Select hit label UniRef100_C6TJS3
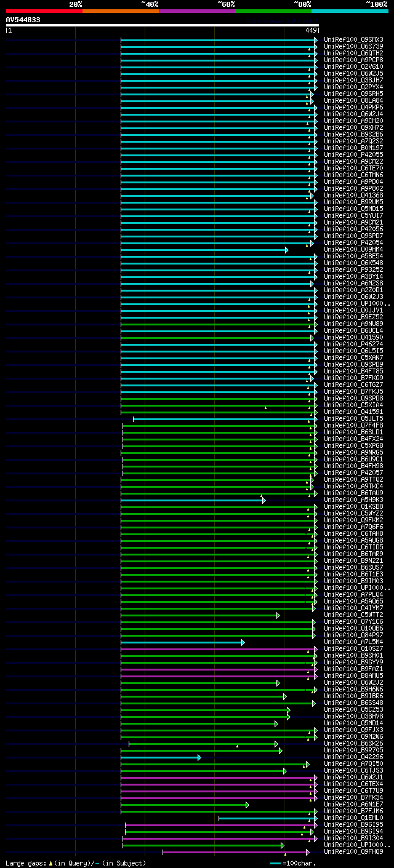Image resolution: width=394 pixels, height=868 pixels. pyautogui.click(x=353, y=770)
